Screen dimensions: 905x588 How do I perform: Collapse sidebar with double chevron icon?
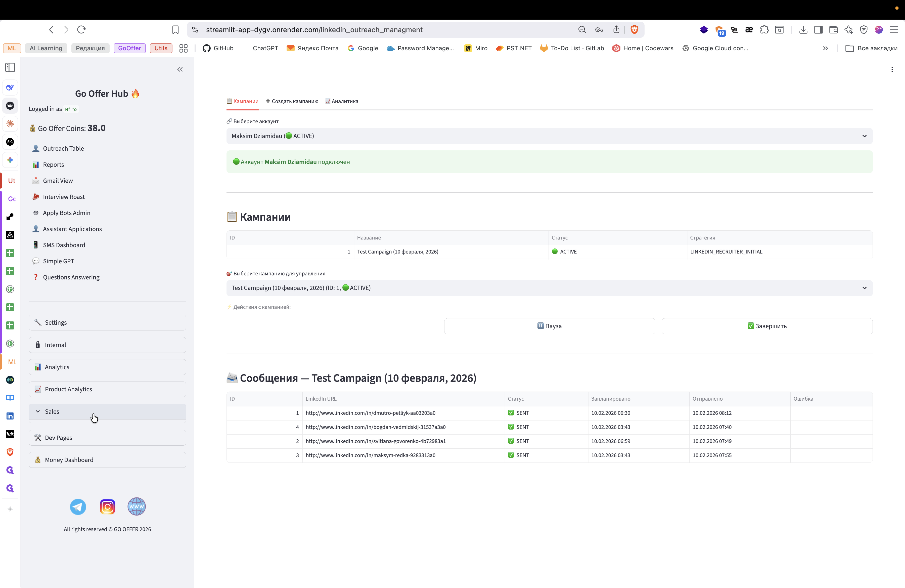tap(180, 69)
